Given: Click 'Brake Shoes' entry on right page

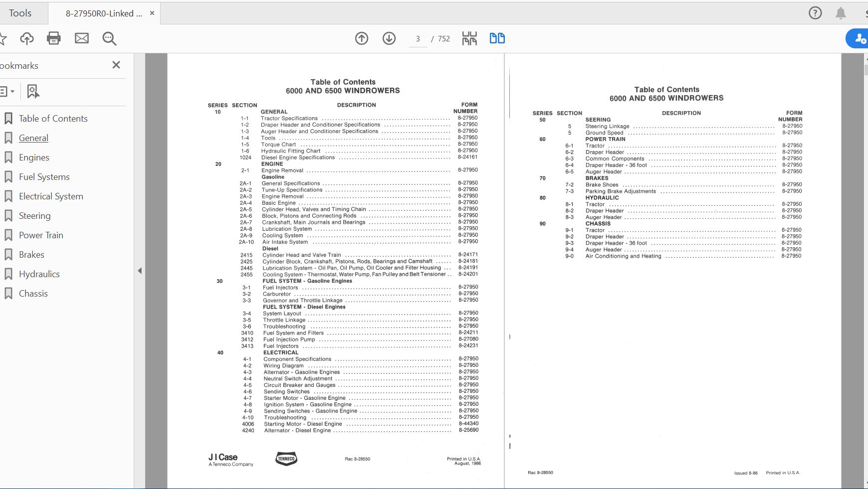Looking at the screenshot, I should point(602,185).
